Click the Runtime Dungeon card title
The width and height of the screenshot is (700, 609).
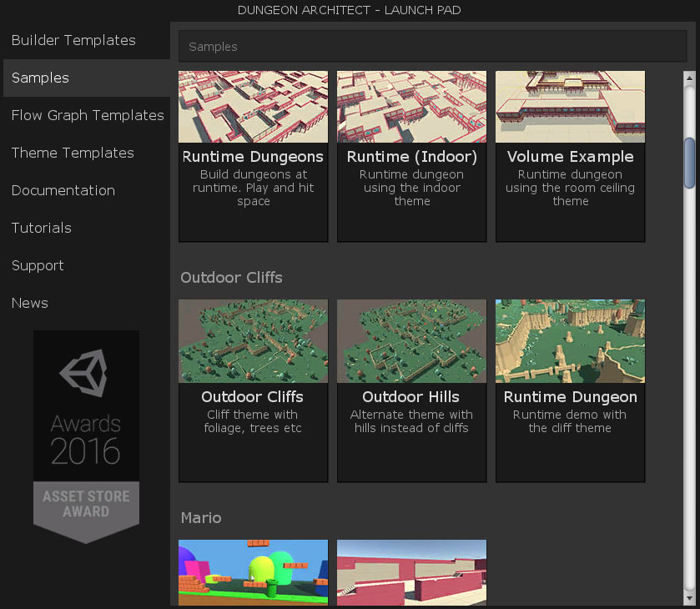pos(570,397)
